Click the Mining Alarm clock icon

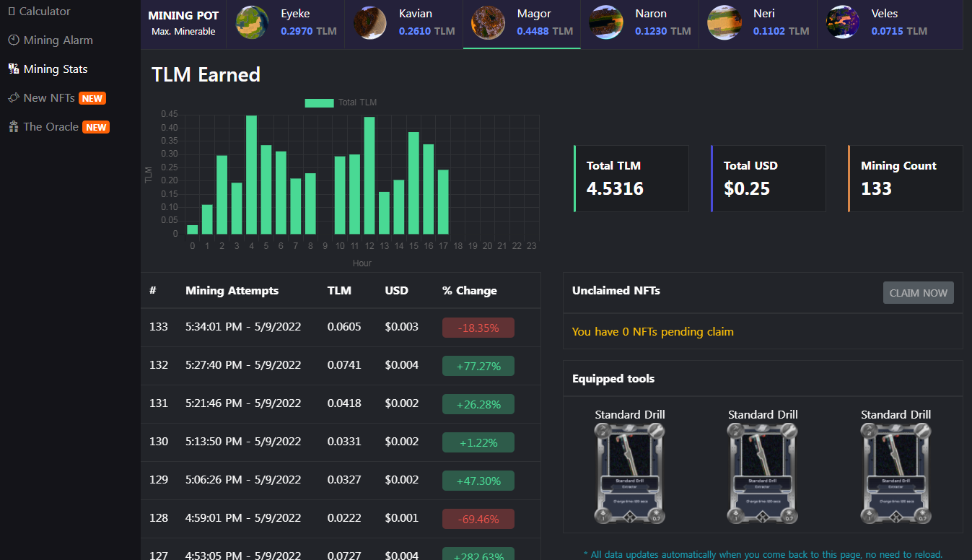pos(14,40)
